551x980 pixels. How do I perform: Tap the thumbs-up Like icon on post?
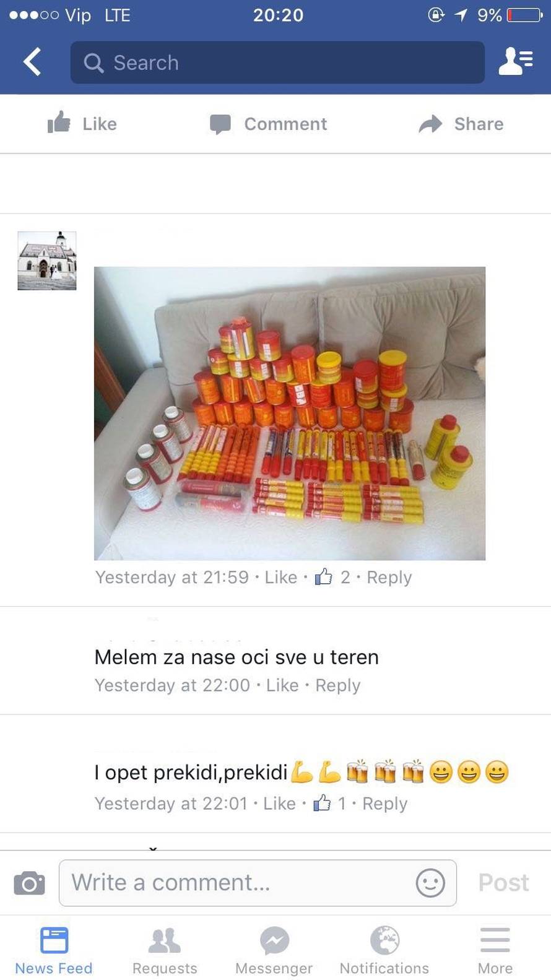[59, 123]
